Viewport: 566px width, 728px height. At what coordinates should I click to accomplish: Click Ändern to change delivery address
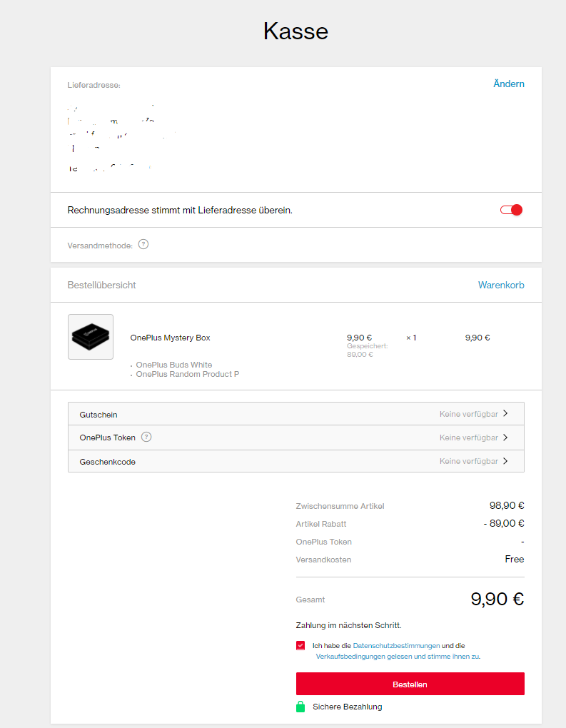[x=509, y=84]
